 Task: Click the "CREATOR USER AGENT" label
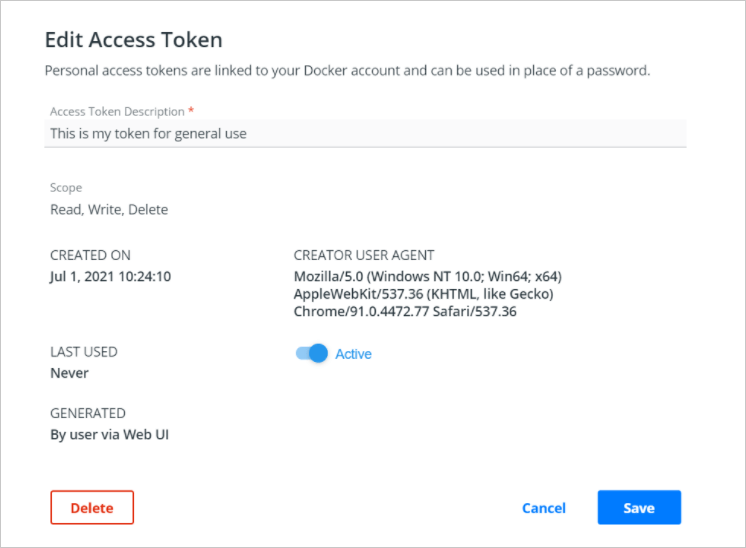364,255
